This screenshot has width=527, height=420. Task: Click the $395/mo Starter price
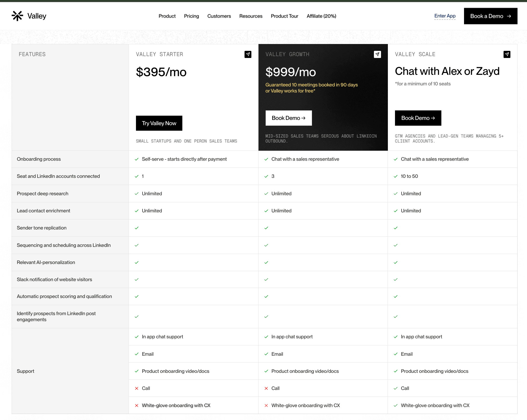coord(161,72)
